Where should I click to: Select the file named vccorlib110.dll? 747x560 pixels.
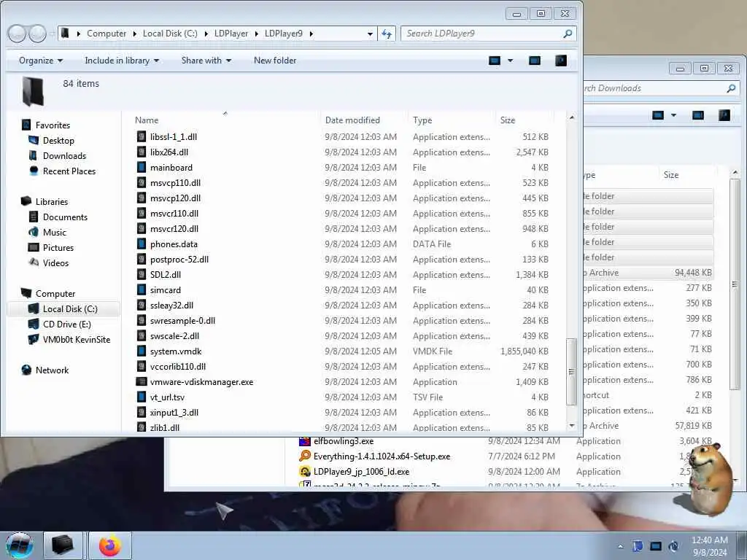coord(178,367)
